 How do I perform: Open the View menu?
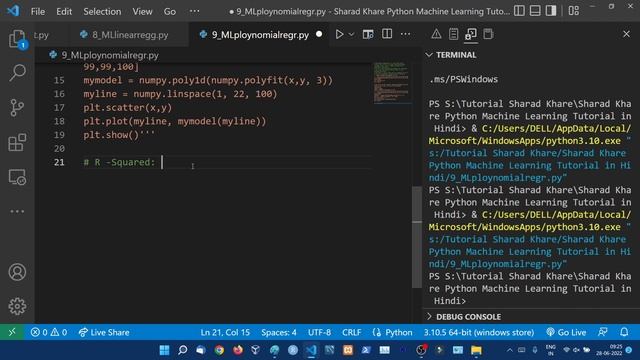click(142, 11)
